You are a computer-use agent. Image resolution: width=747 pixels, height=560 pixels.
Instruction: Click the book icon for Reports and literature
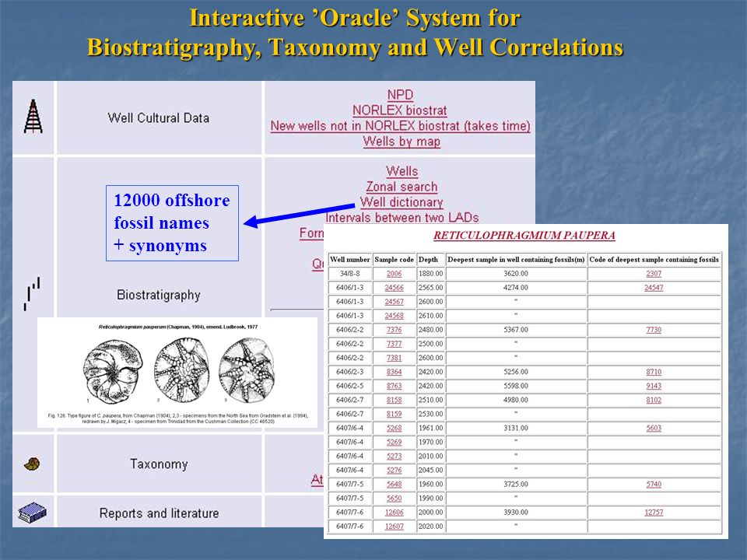coord(33,513)
